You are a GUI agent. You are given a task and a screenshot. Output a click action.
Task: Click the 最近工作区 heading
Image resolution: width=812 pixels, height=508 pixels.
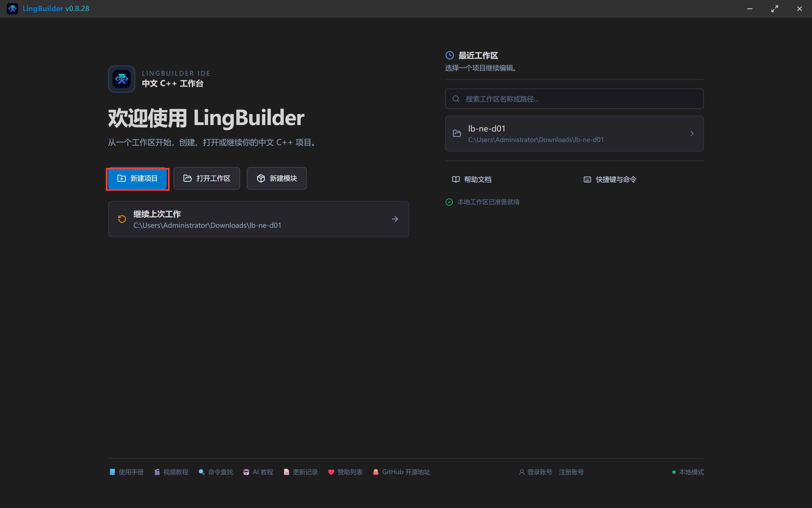478,55
